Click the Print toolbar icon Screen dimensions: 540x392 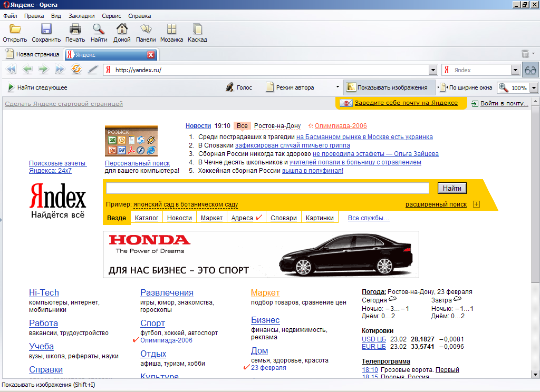point(75,29)
